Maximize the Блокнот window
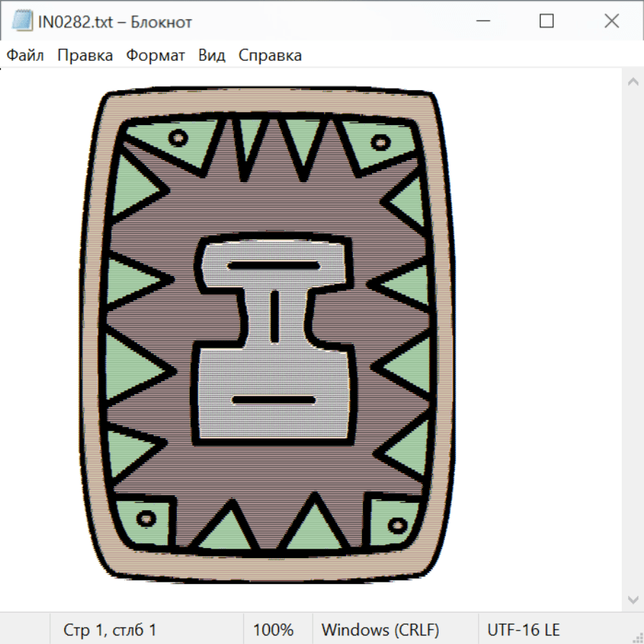 (547, 21)
